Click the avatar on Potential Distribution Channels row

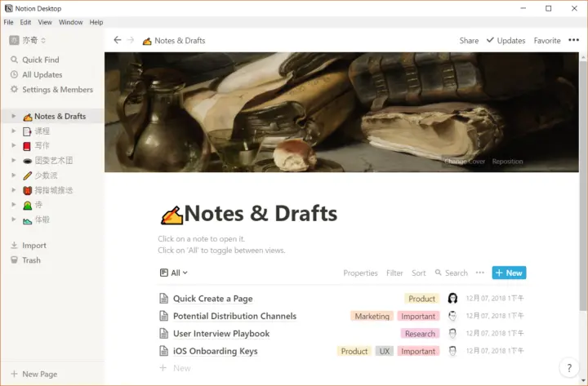[x=452, y=316]
